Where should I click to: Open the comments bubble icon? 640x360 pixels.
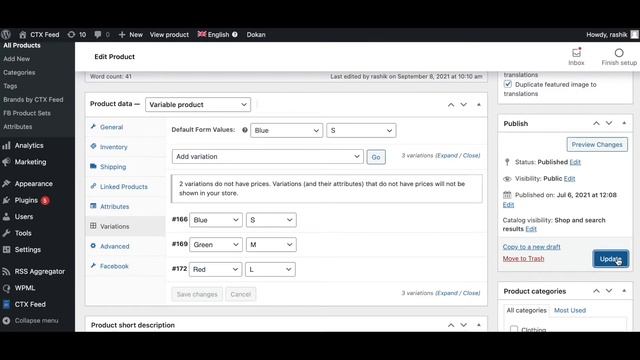point(98,35)
